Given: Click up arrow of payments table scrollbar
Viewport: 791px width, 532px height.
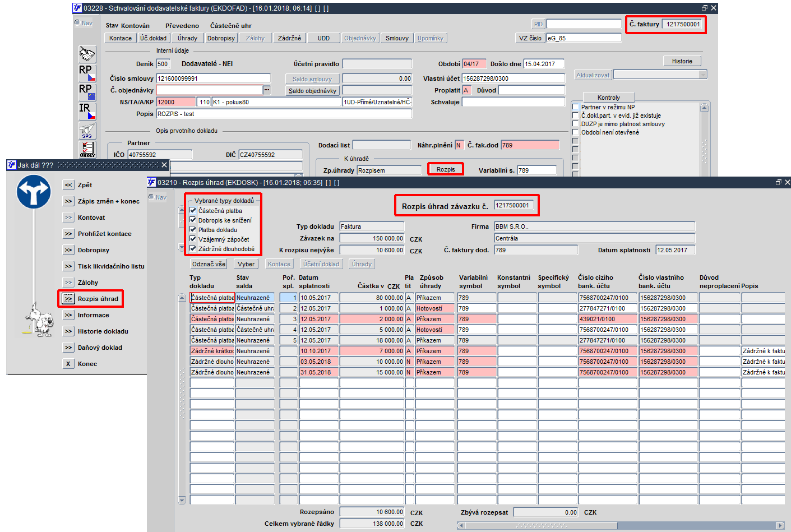Looking at the screenshot, I should (x=182, y=298).
